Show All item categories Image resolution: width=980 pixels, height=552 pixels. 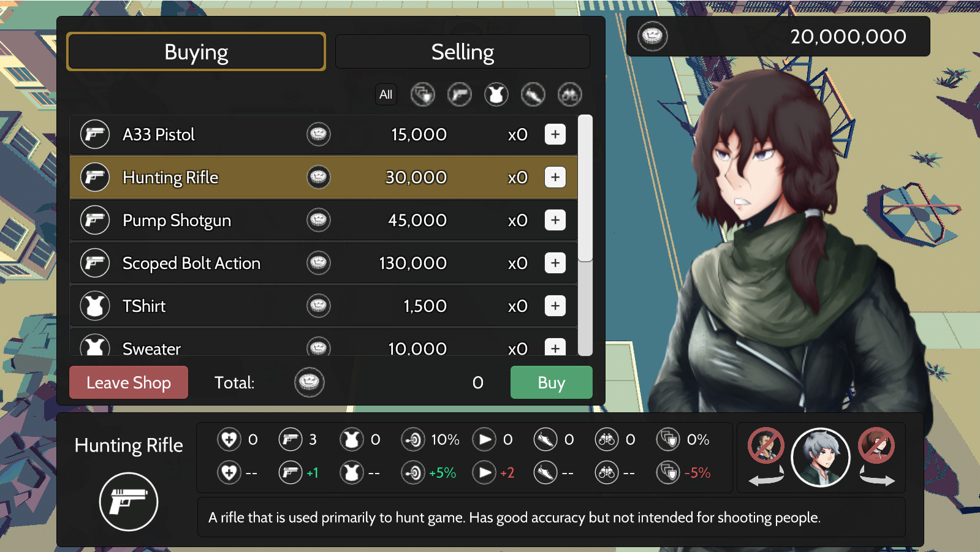click(x=386, y=94)
